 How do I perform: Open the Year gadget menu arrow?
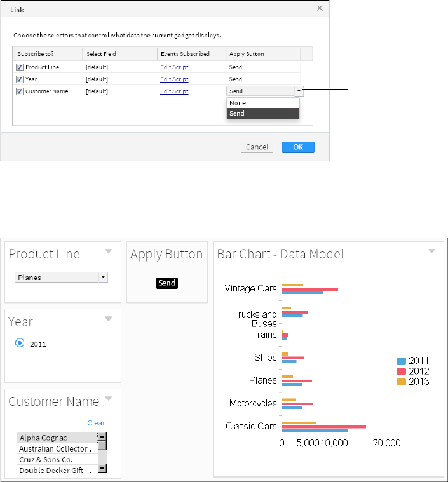[108, 319]
